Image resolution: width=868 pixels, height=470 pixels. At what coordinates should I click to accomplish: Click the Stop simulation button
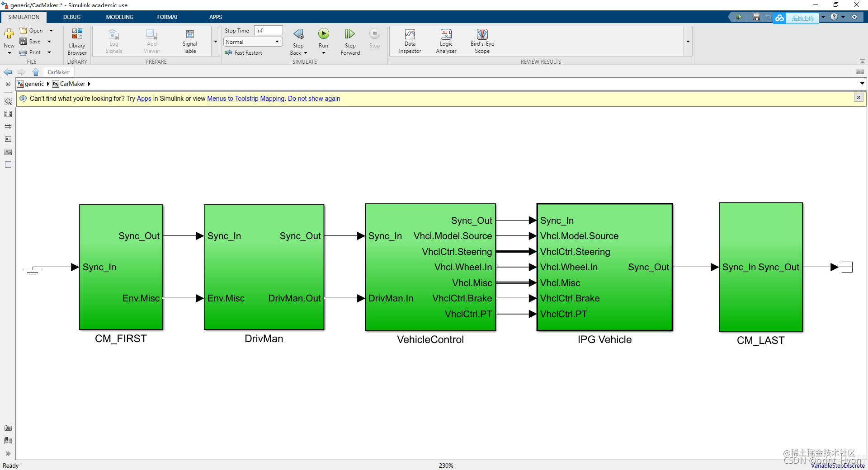(374, 38)
